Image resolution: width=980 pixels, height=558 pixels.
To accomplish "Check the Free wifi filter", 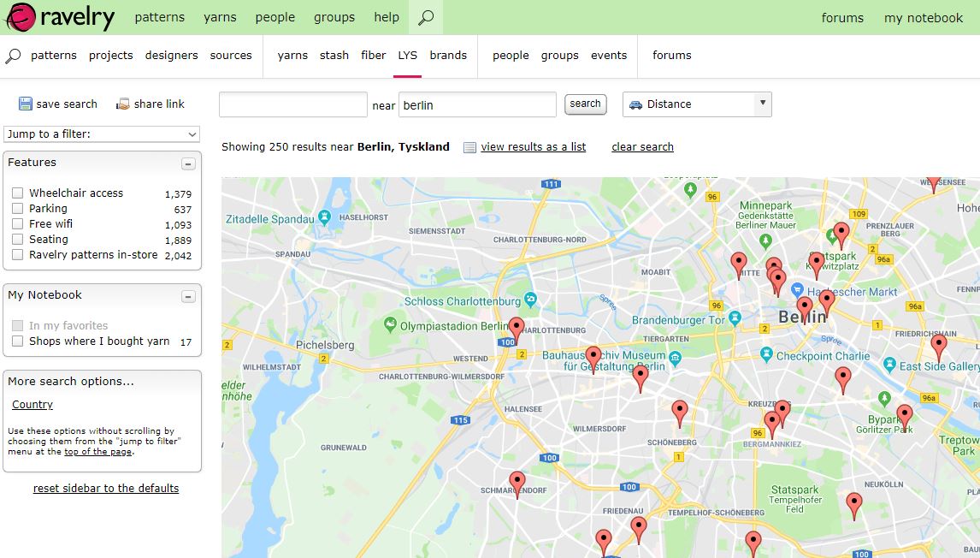I will [x=17, y=224].
